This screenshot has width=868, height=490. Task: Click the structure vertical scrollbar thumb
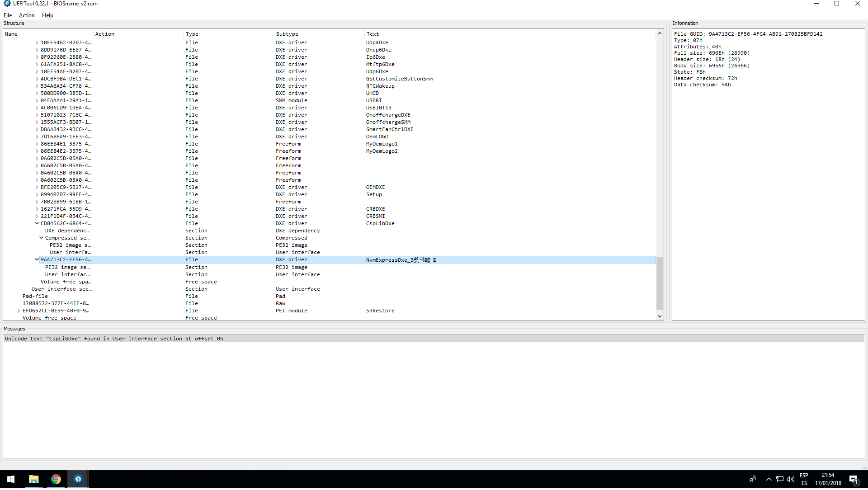click(x=660, y=283)
